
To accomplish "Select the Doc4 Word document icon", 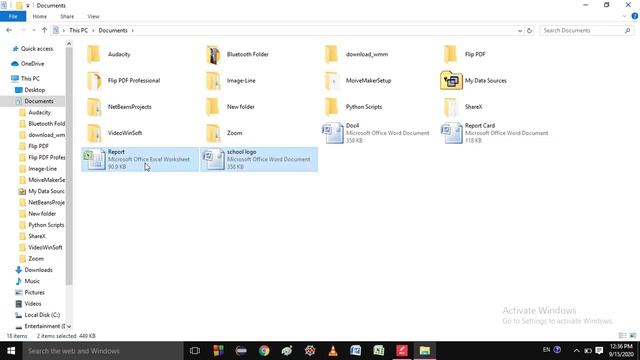I will 333,133.
